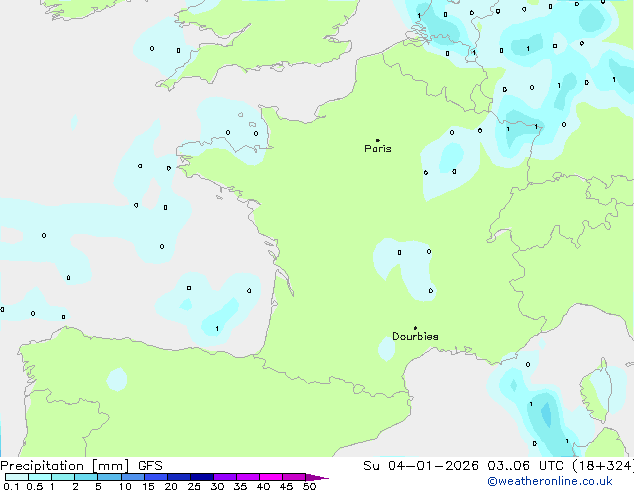This screenshot has height=490, width=634.
Task: Select the blue legend swatch between 15 and 20
Action: [x=156, y=477]
